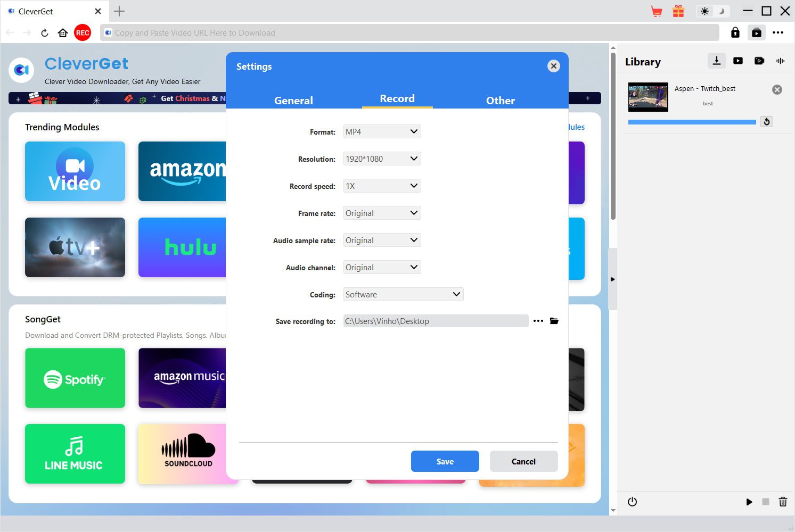Cancel the Settings dialog
Image resolution: width=795 pixels, height=532 pixels.
coord(523,461)
